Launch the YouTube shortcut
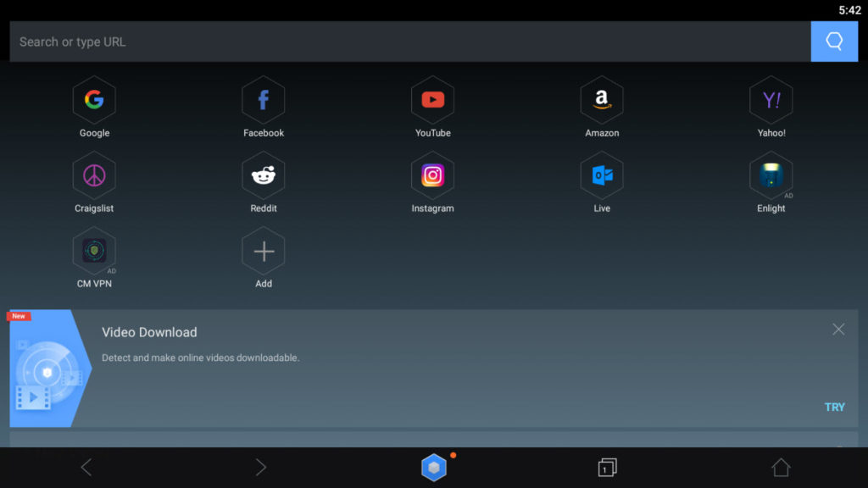Image resolution: width=868 pixels, height=488 pixels. pyautogui.click(x=433, y=100)
